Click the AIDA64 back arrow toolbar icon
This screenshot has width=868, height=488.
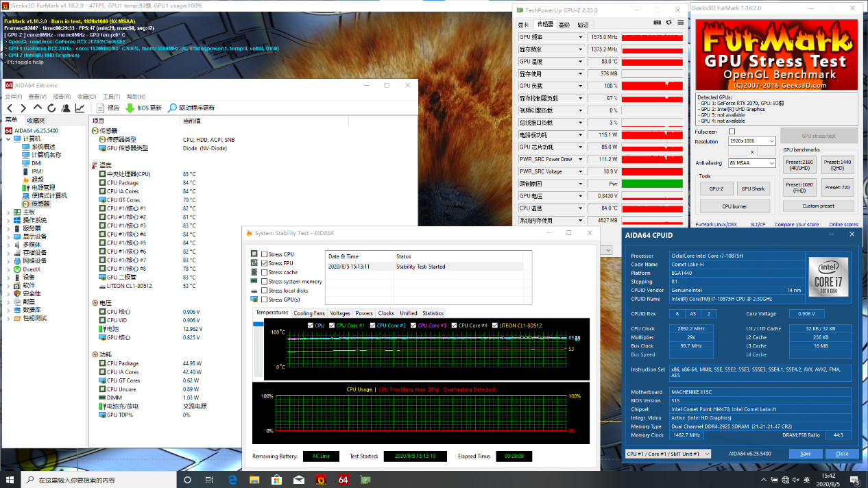click(x=10, y=108)
